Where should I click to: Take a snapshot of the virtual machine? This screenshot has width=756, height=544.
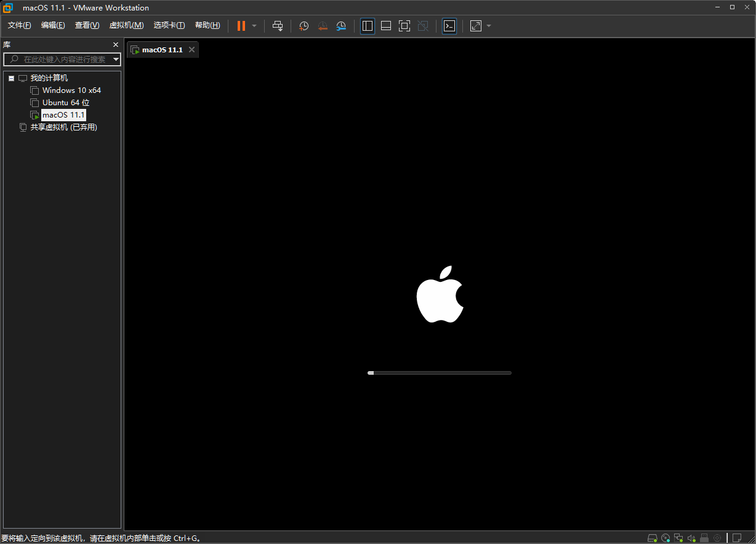tap(304, 26)
